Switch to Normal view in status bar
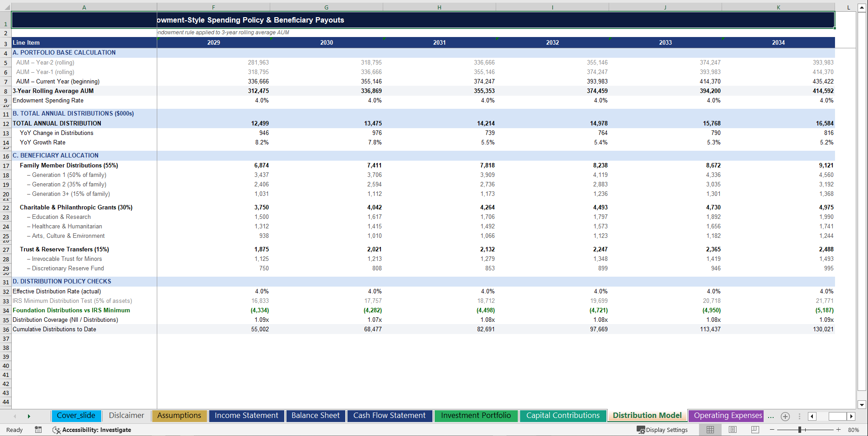Image resolution: width=868 pixels, height=436 pixels. (710, 430)
